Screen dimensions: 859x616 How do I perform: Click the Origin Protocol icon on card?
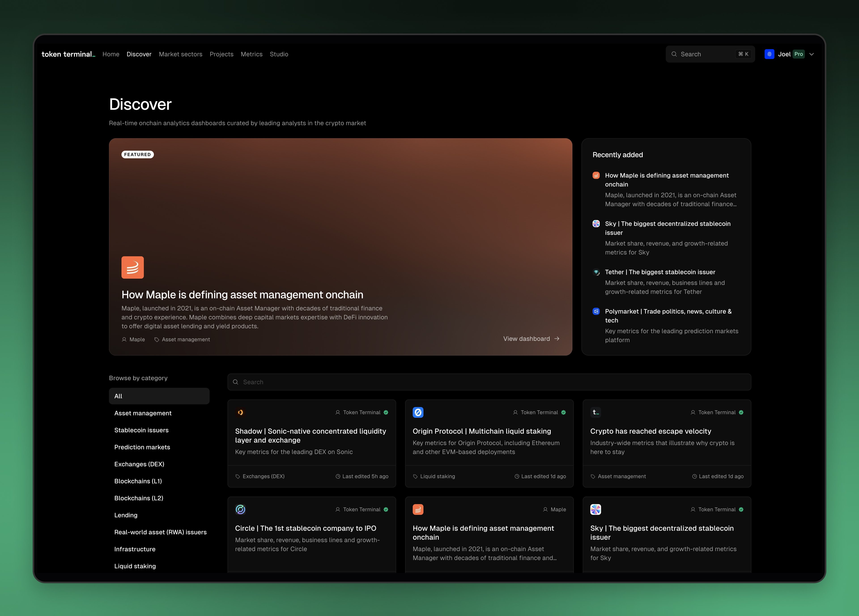coord(418,412)
